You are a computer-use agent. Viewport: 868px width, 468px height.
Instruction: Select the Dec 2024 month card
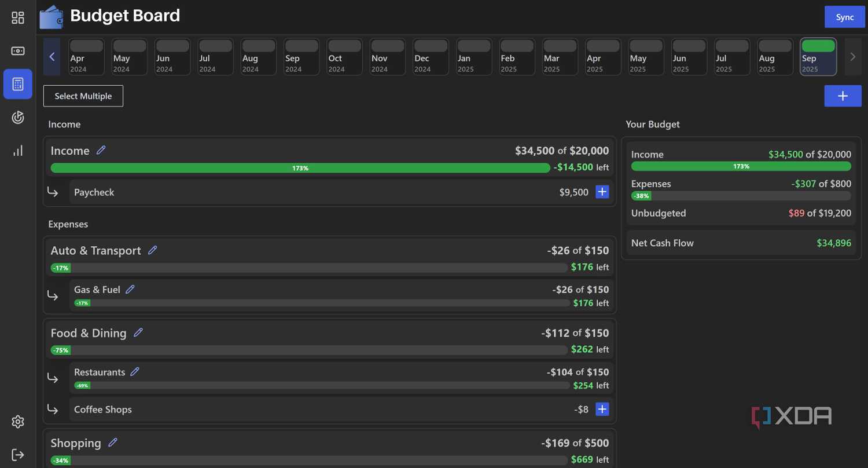(431, 57)
